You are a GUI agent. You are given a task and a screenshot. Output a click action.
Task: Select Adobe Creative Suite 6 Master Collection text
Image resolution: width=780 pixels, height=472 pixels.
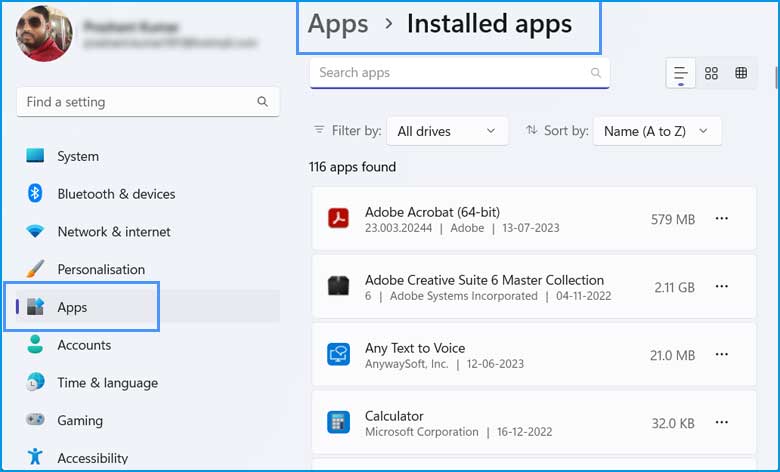click(x=484, y=280)
